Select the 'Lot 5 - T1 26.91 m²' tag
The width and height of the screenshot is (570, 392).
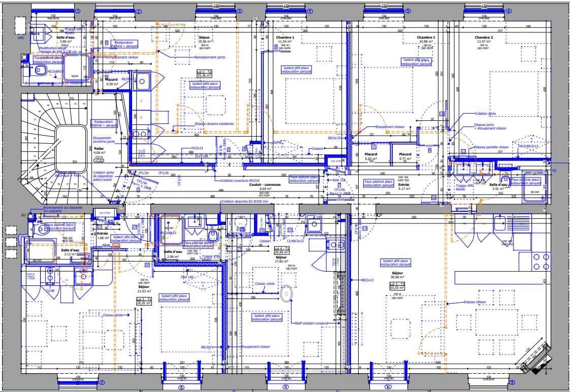point(144,301)
